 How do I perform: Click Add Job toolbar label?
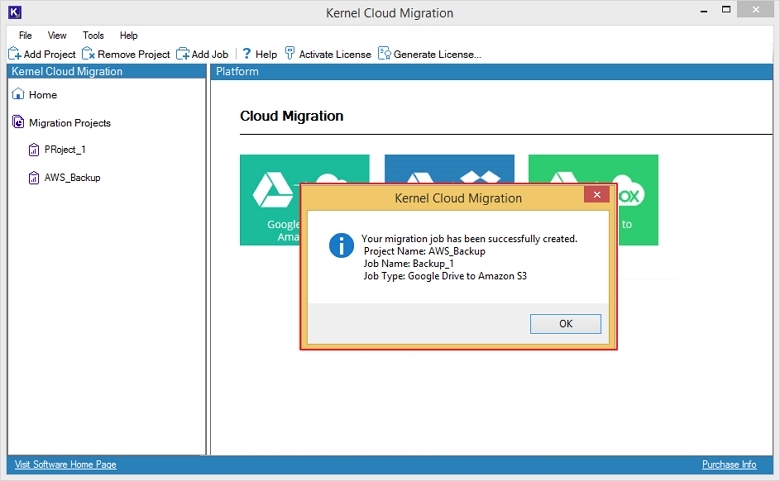click(x=210, y=54)
